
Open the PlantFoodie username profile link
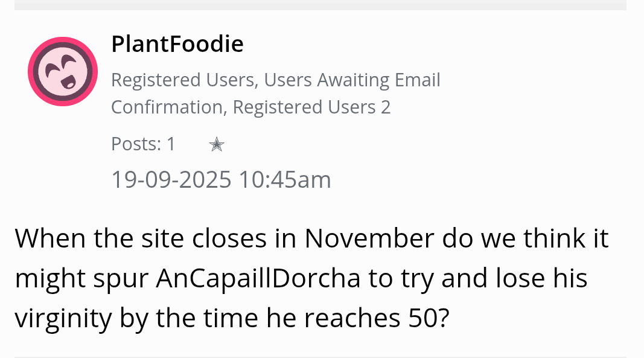[x=177, y=44]
